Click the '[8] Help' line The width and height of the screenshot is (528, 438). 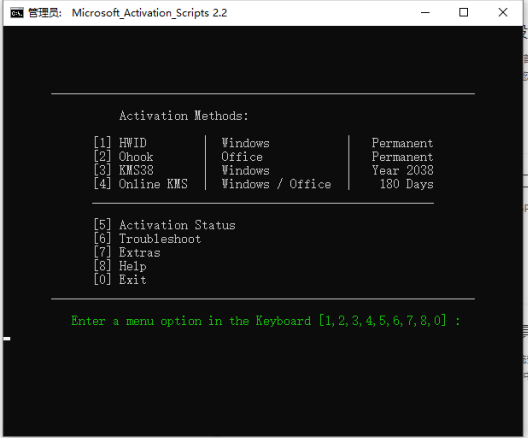(120, 266)
